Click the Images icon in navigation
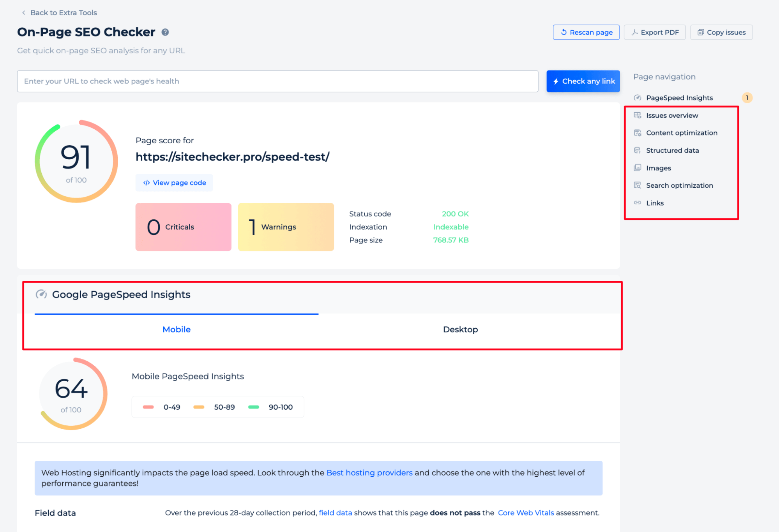Screen dimensions: 779x532 click(x=638, y=168)
